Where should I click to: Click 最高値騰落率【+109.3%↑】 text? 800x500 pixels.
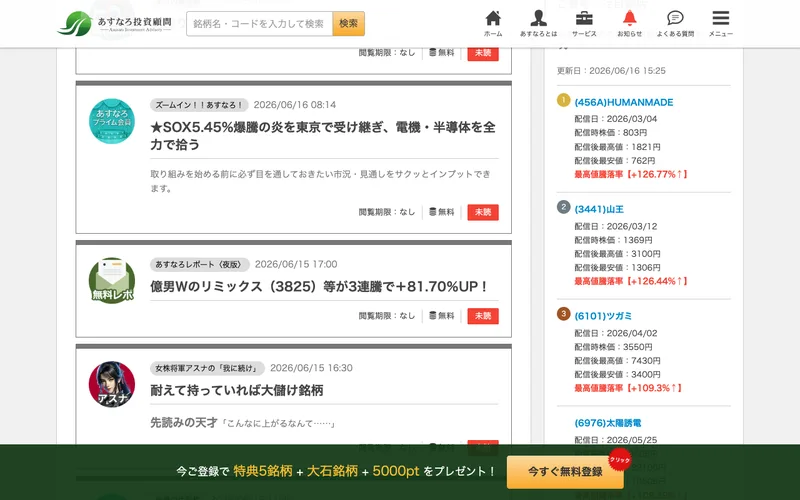[x=628, y=388]
